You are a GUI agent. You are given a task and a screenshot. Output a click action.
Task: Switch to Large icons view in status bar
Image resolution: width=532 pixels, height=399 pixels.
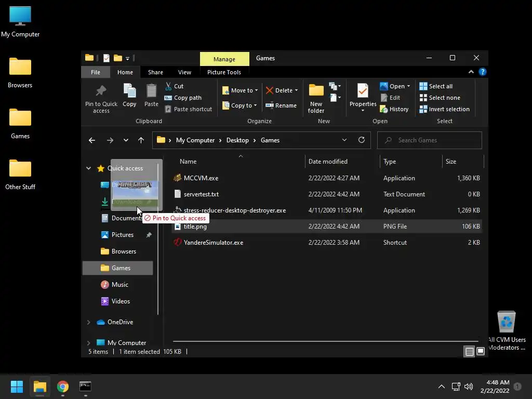(481, 352)
